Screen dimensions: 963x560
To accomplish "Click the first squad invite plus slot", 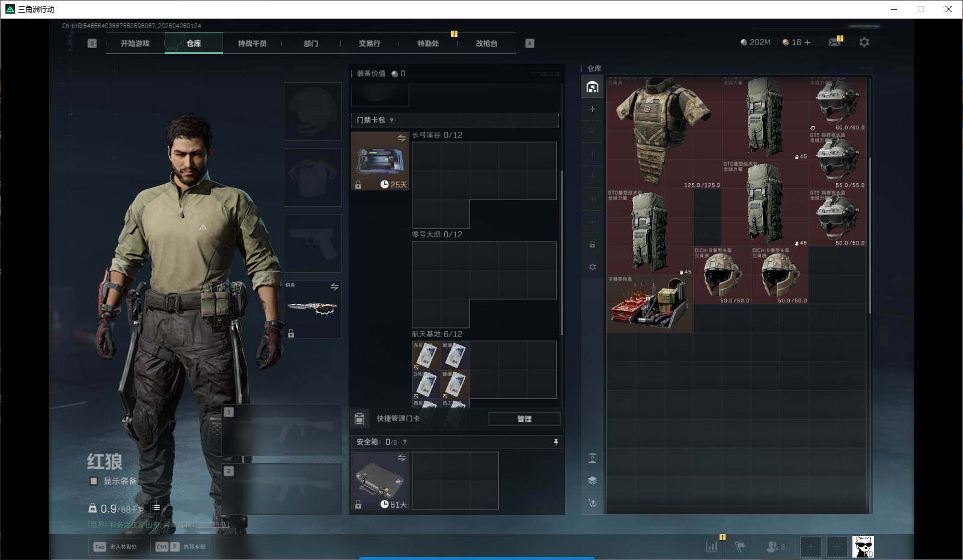I will [x=810, y=547].
